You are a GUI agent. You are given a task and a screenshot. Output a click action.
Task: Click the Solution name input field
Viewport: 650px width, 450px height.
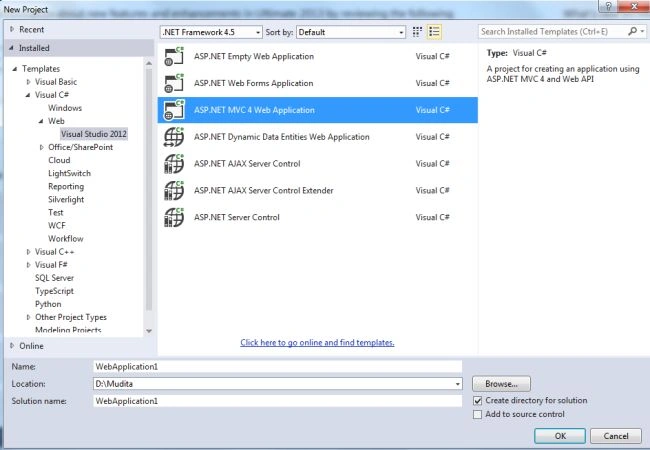(277, 401)
